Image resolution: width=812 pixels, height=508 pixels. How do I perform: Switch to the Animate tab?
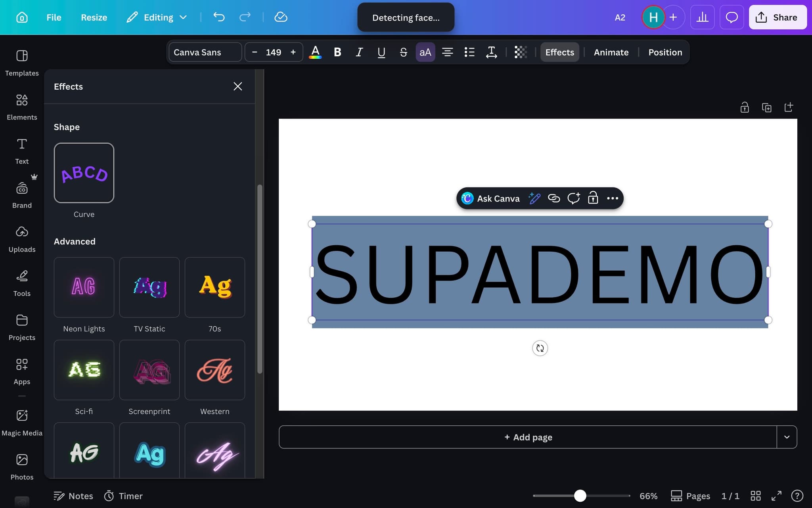point(611,52)
